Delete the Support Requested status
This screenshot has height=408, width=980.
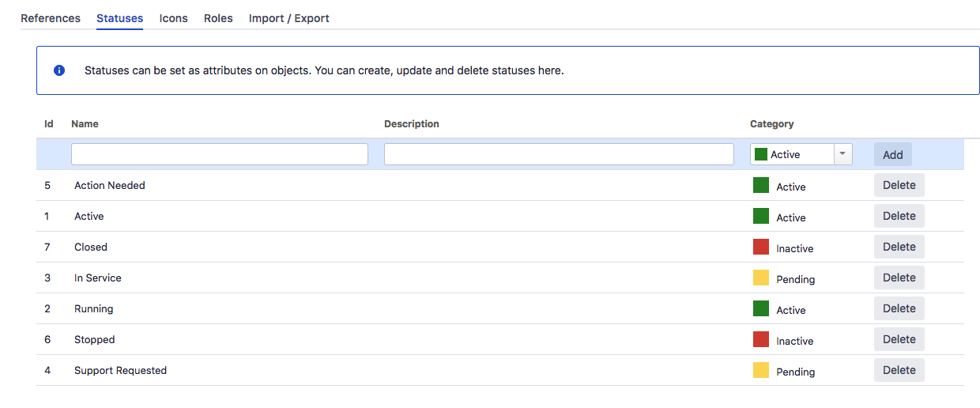[899, 370]
